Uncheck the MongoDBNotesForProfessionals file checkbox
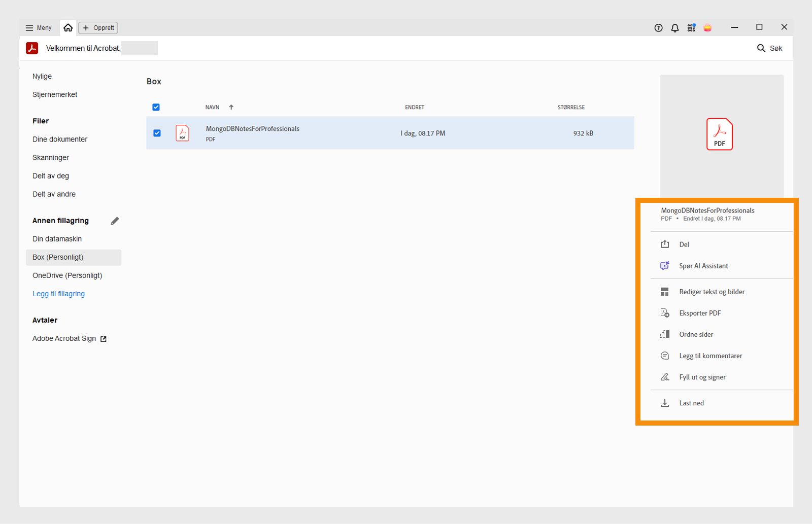The width and height of the screenshot is (812, 524). (157, 133)
